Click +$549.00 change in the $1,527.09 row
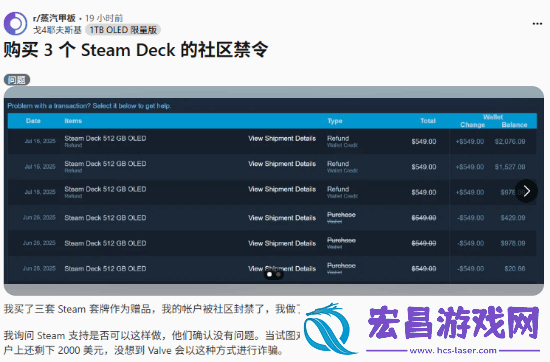Image resolution: width=550 pixels, height=362 pixels. (x=470, y=167)
